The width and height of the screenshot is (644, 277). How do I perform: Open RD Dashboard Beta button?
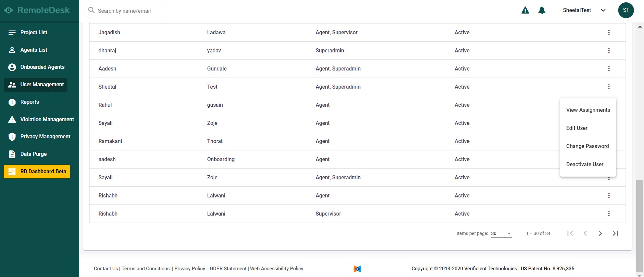37,172
